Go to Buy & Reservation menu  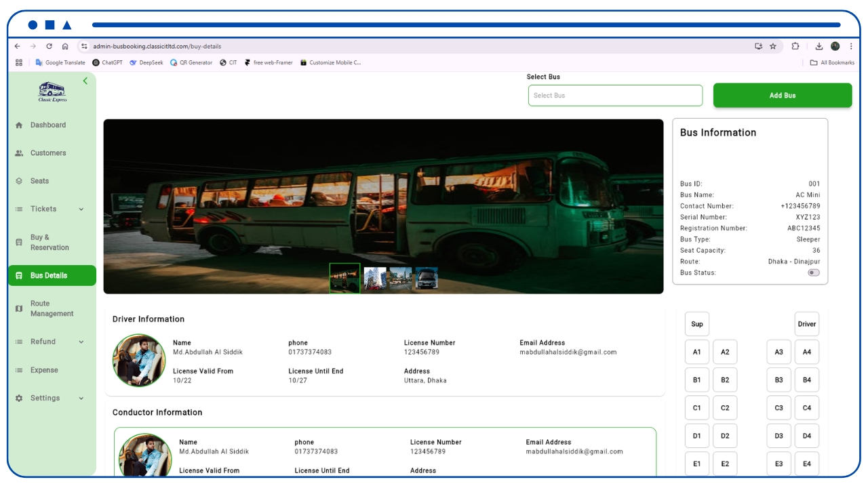pos(50,243)
